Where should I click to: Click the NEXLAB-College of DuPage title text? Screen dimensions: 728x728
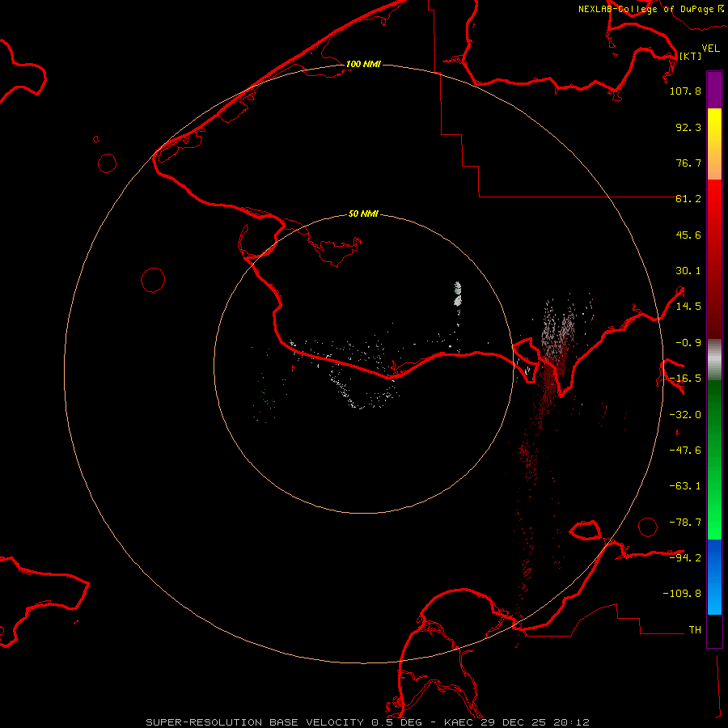645,9
